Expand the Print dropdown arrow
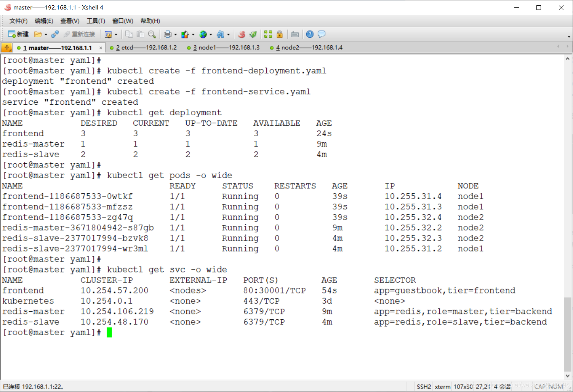Screen dimensions: 573x392 175,34
